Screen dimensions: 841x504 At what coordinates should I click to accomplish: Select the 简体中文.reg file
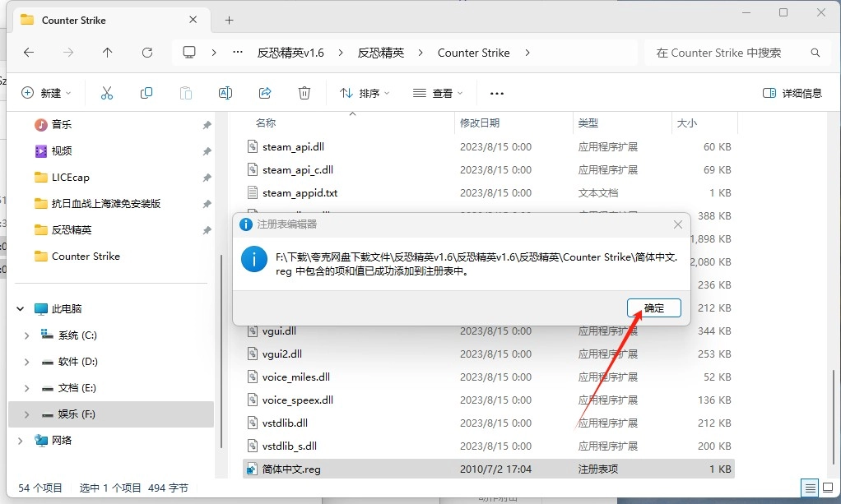click(291, 469)
